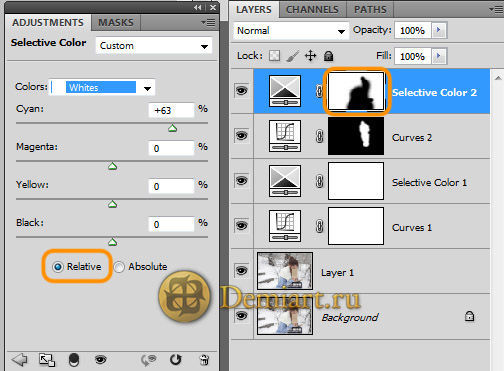
Task: Click the lock image pixels brush icon
Action: [292, 56]
